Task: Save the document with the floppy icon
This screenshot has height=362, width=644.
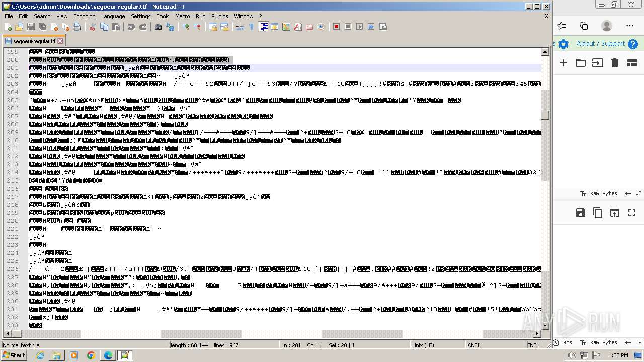Action: tap(31, 27)
